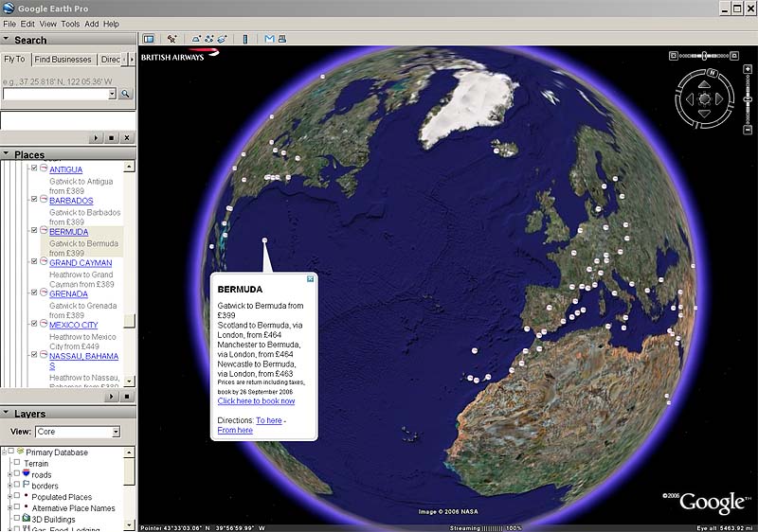Open the Ruler measurement tool

pyautogui.click(x=245, y=39)
